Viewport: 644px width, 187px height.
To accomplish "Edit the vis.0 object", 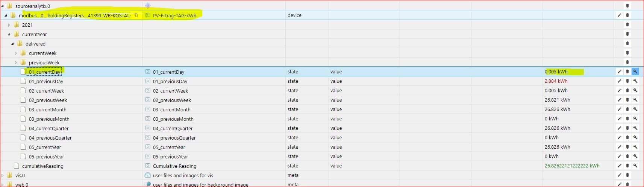I will 619,175.
